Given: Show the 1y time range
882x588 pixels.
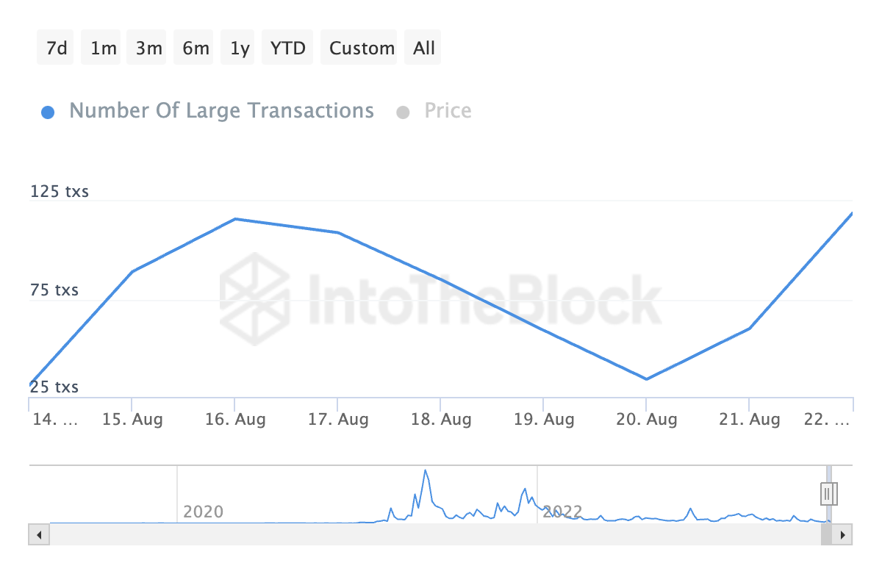Looking at the screenshot, I should click(240, 49).
